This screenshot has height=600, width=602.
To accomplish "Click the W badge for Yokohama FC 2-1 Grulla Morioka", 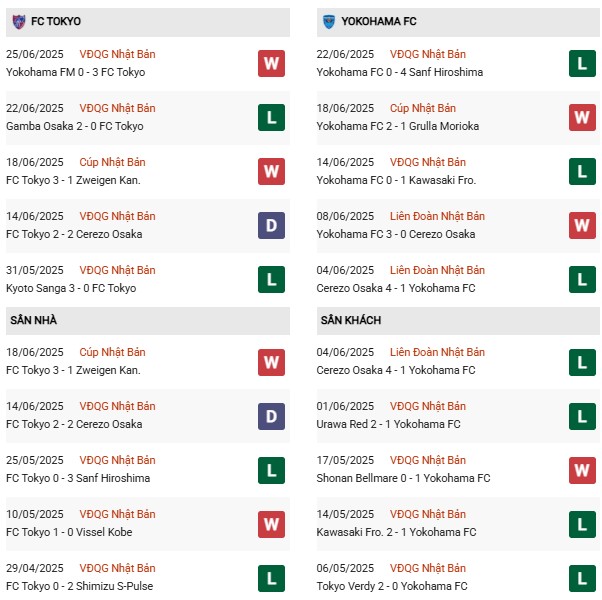I will pos(582,117).
